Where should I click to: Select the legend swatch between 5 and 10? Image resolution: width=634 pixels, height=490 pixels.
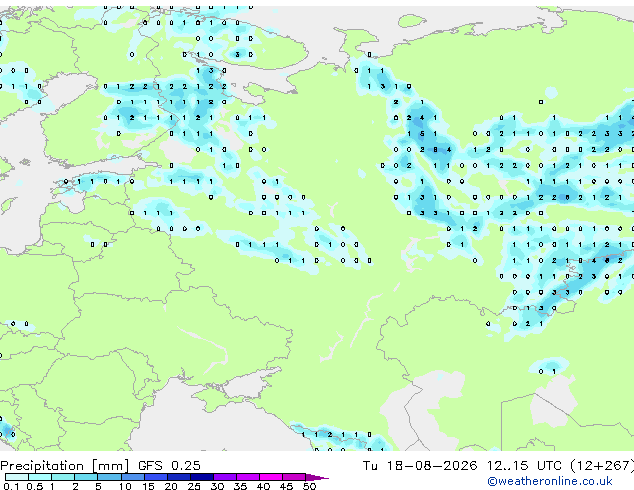tap(109, 477)
